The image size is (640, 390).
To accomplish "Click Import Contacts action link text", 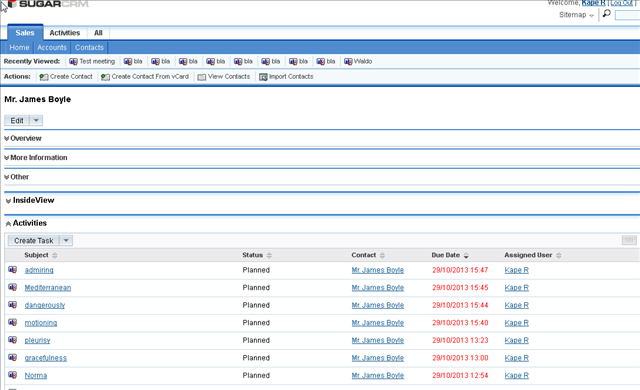I will pos(291,77).
